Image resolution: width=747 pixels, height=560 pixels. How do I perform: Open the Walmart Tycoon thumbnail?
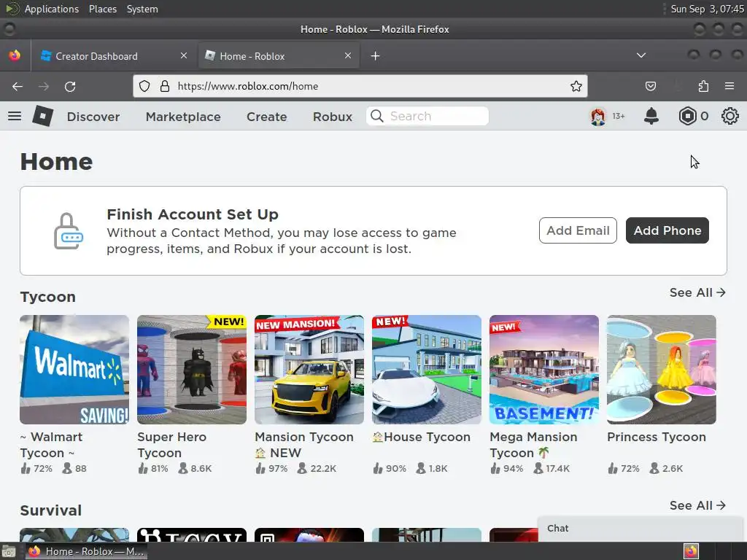(74, 370)
